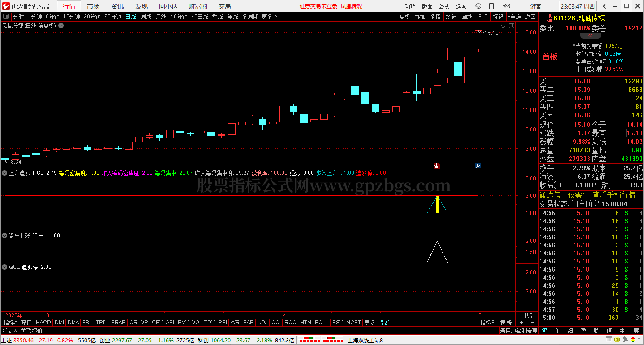This screenshot has width=644, height=345.
Task: Switch tick panel to 筹 mode
Action: (x=636, y=331)
